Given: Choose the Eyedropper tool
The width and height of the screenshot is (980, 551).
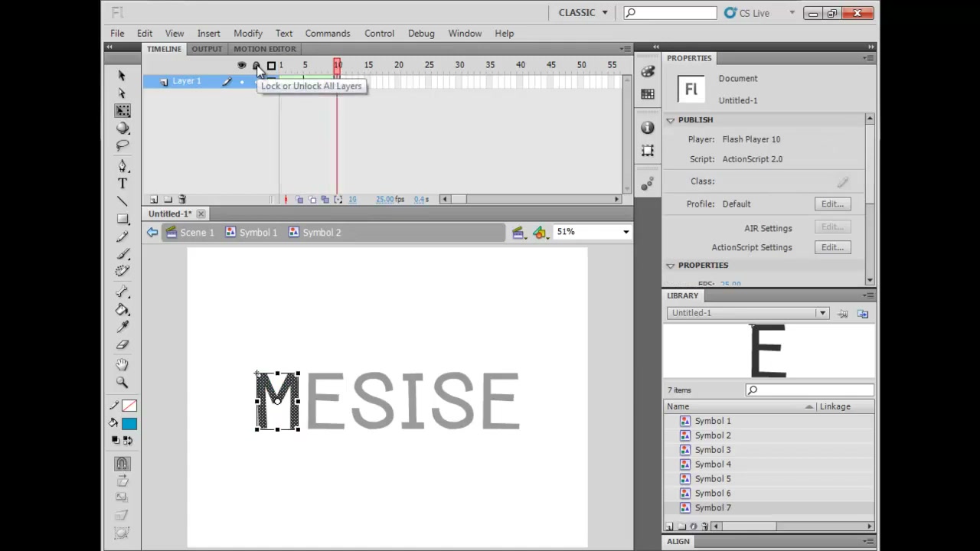Looking at the screenshot, I should [122, 328].
